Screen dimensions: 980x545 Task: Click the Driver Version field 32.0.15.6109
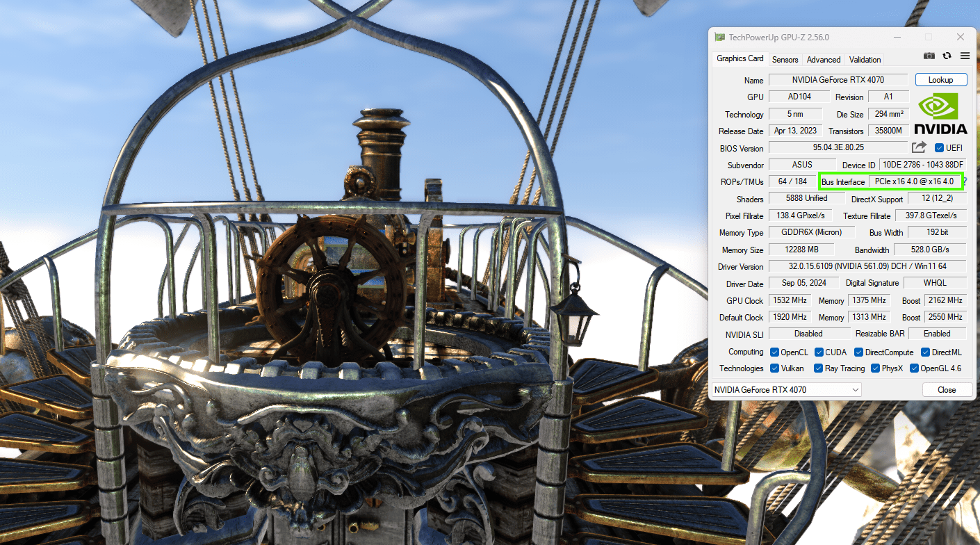point(867,266)
